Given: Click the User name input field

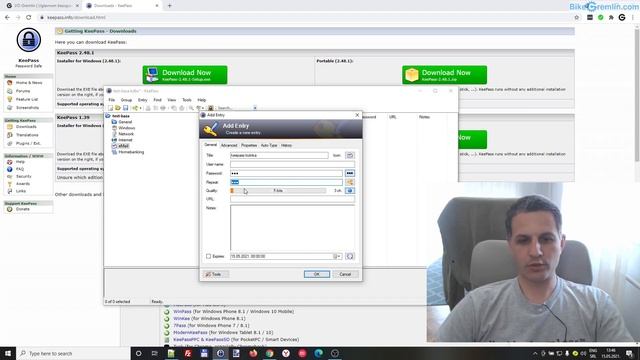Looking at the screenshot, I should click(x=292, y=164).
